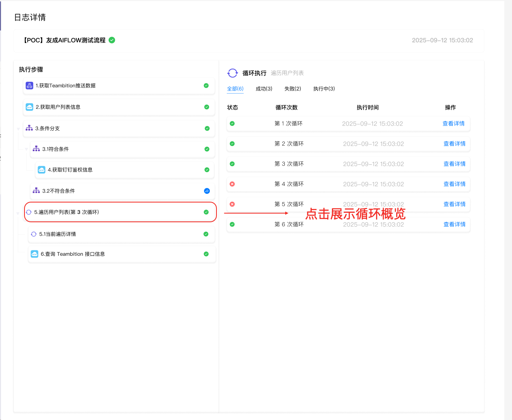Switch to the 成功(3) tab
Viewport: 512px width, 420px height.
point(264,89)
